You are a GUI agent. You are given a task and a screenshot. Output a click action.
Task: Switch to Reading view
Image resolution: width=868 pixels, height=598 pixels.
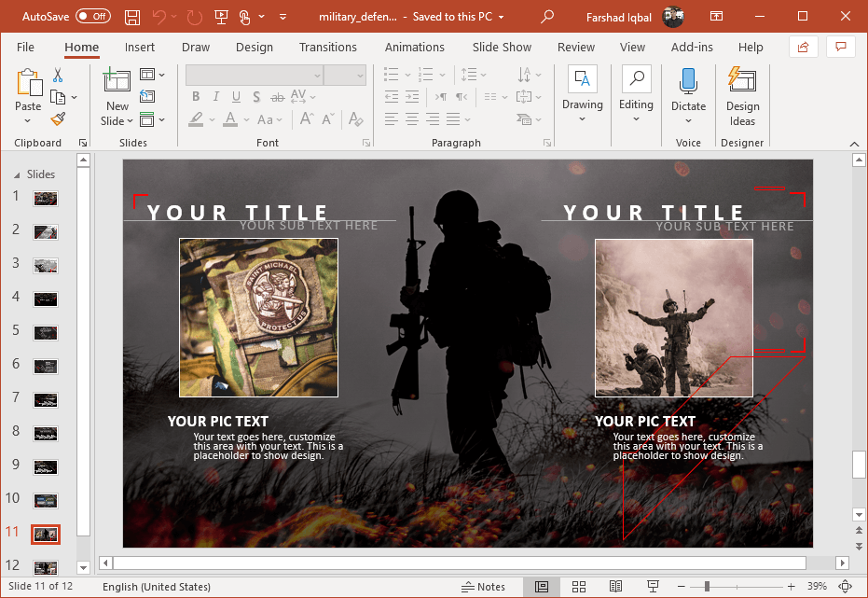click(x=614, y=586)
